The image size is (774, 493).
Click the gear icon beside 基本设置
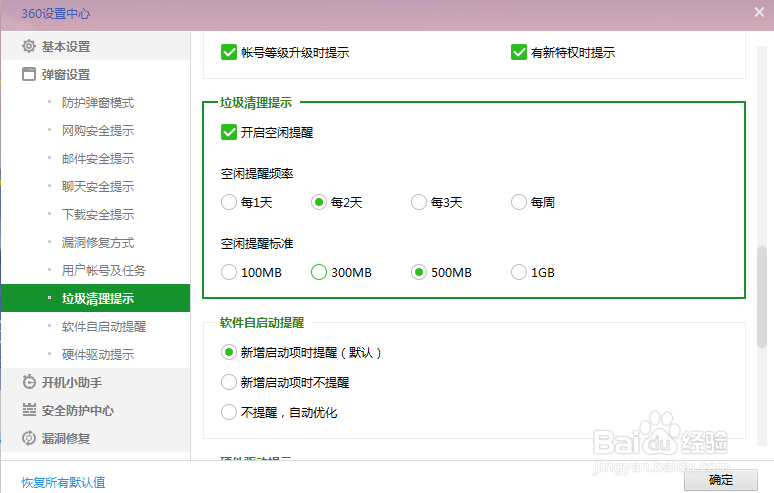tap(29, 46)
